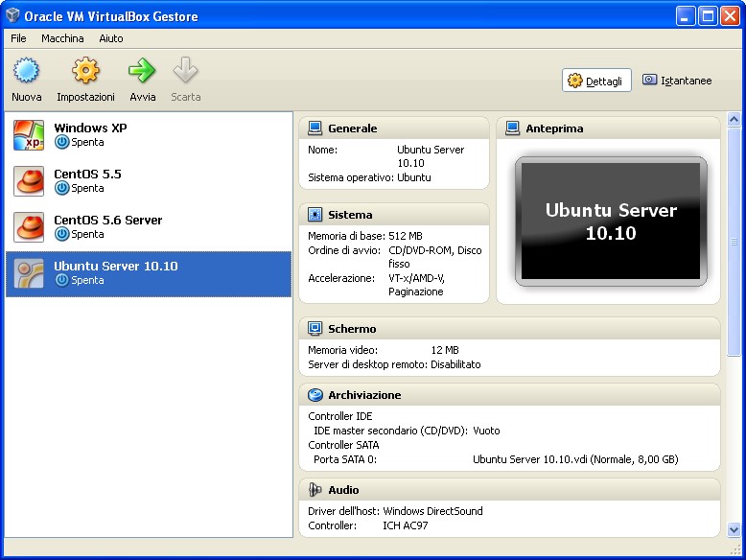The image size is (746, 560).
Task: Click the Archiviazione storage section icon
Action: coord(315,395)
